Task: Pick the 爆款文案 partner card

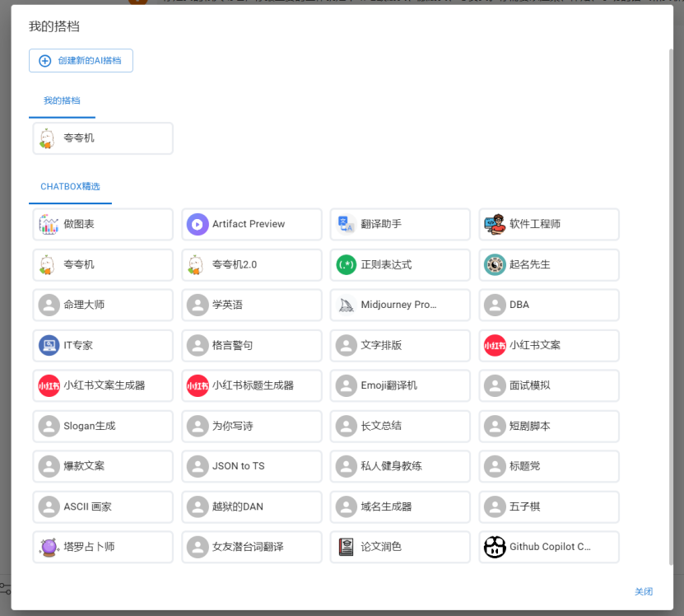Action: pyautogui.click(x=103, y=467)
